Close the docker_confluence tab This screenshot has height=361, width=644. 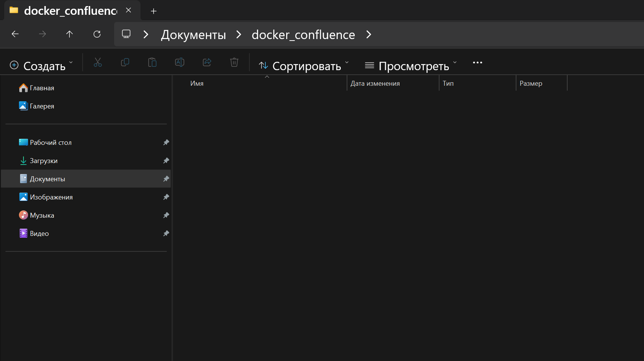[x=128, y=10]
